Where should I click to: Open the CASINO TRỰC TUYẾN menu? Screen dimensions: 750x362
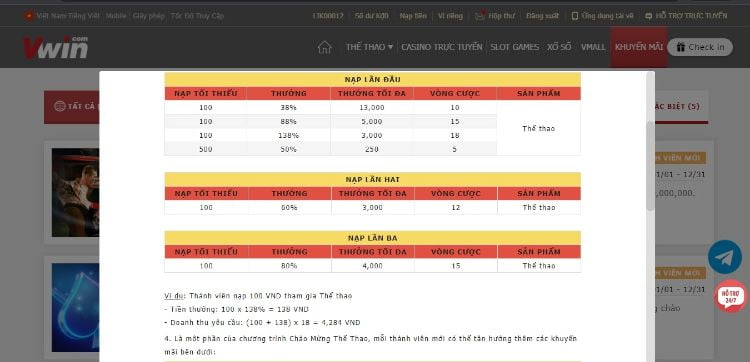[441, 47]
